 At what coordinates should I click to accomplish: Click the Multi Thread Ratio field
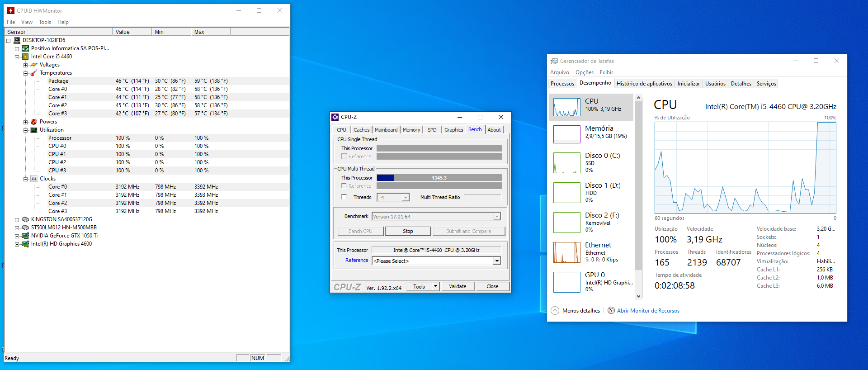click(482, 197)
